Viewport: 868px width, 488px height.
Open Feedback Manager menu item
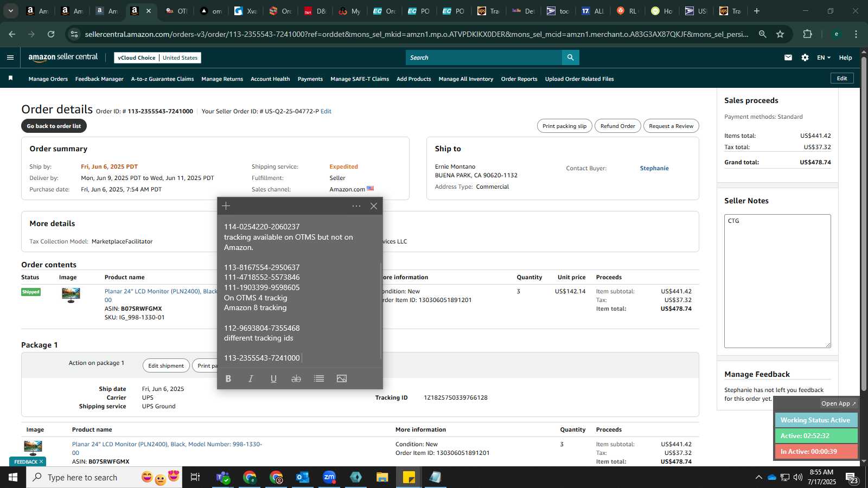point(99,79)
